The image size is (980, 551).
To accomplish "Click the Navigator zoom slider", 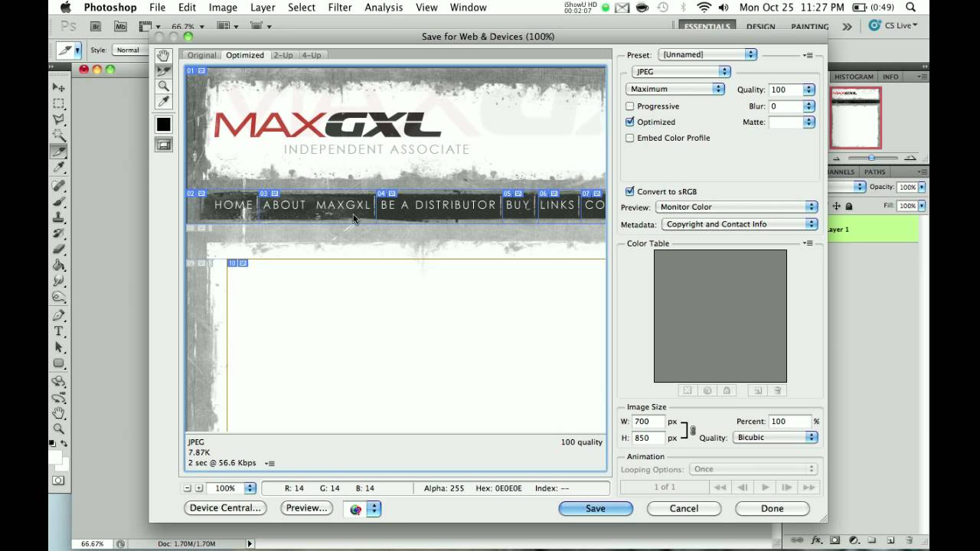I will point(871,158).
